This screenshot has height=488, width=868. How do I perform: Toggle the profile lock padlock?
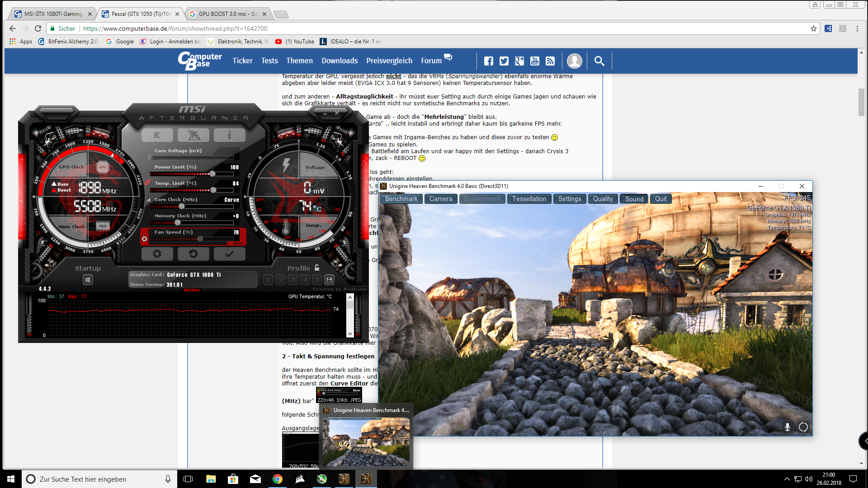coord(317,267)
